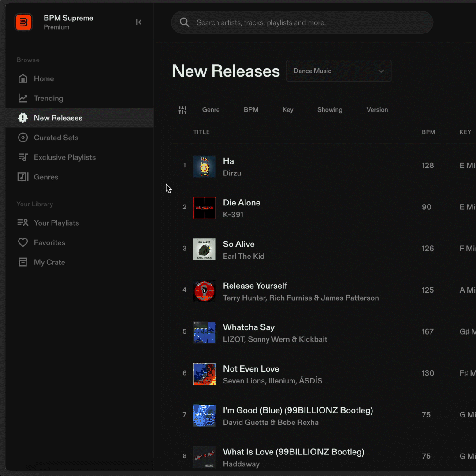Expand the Key filter

pyautogui.click(x=288, y=110)
